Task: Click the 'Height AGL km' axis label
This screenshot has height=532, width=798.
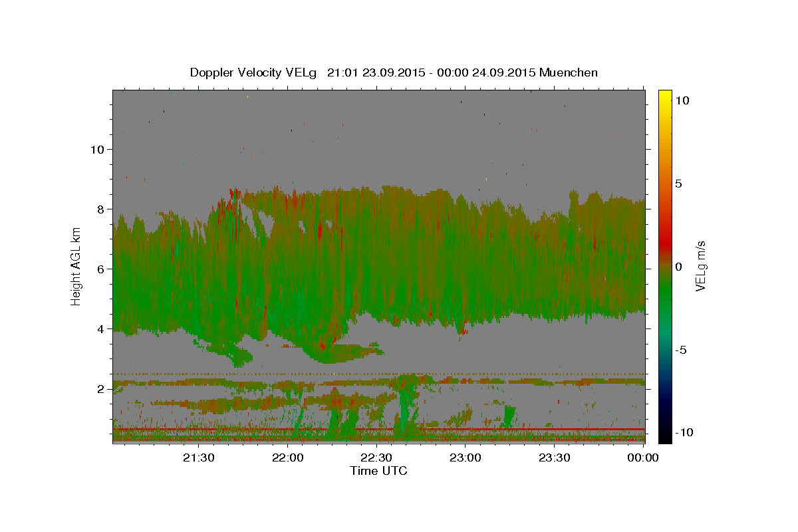Action: pyautogui.click(x=76, y=266)
